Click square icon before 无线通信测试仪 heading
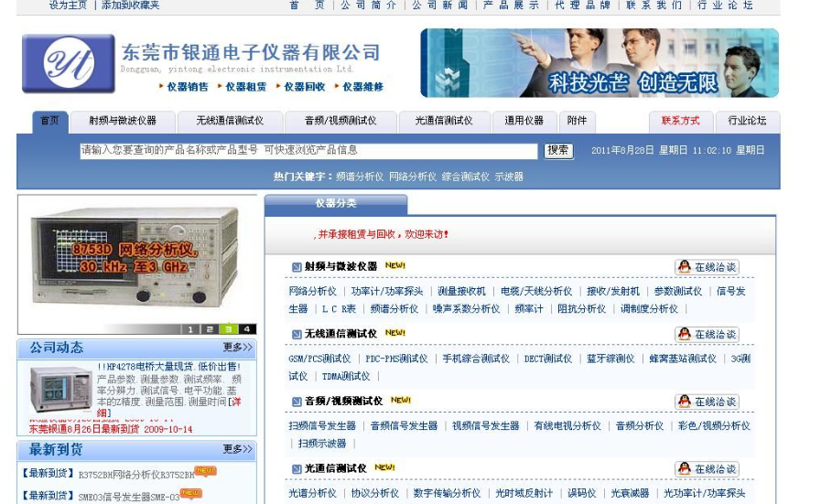The image size is (821, 504). pos(297,334)
